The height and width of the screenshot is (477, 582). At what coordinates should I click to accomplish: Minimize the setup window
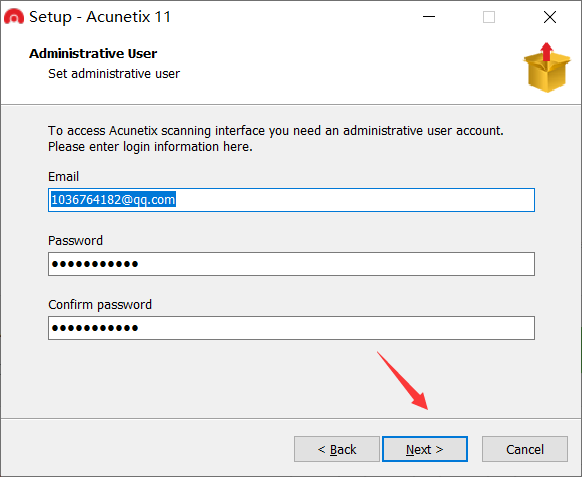pos(429,17)
